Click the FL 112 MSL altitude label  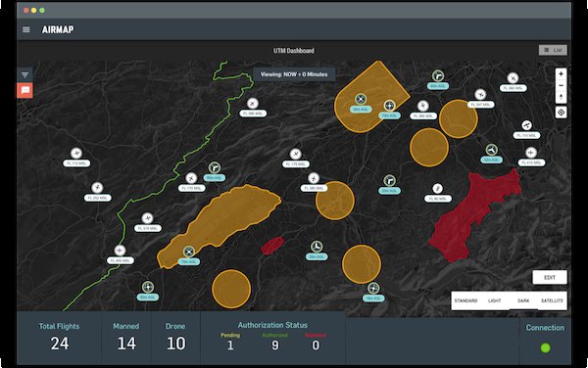pyautogui.click(x=76, y=163)
